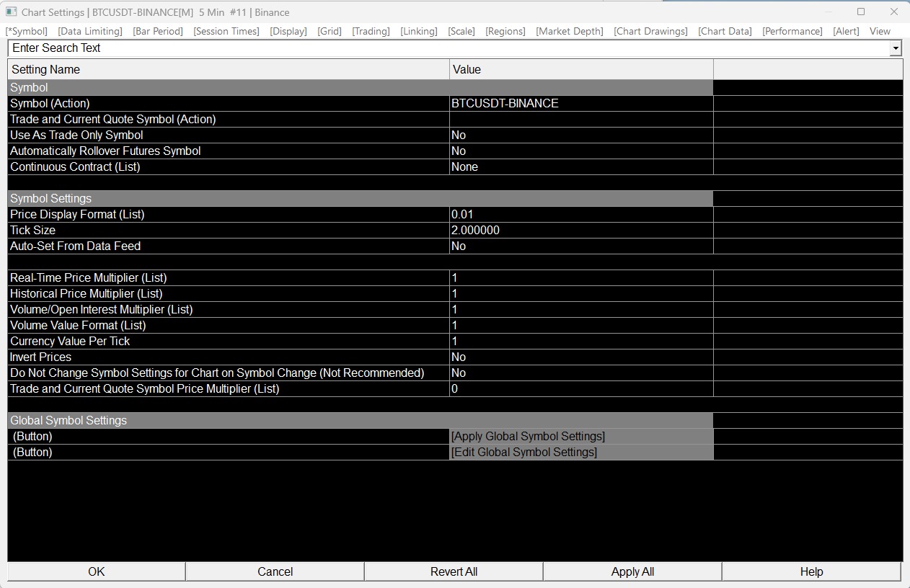Toggle Use As Trade Only Symbol value

tap(581, 135)
